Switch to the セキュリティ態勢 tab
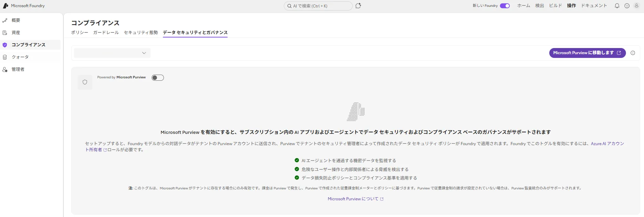Viewport: 644px width, 217px height. click(141, 33)
